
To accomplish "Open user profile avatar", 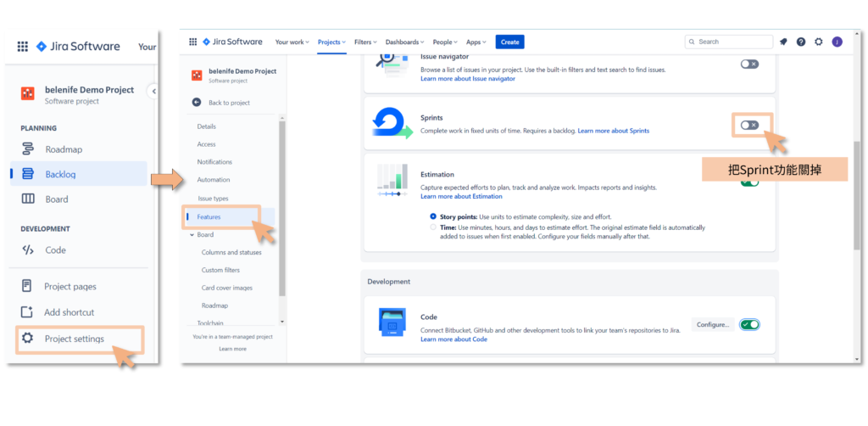I will pos(837,42).
